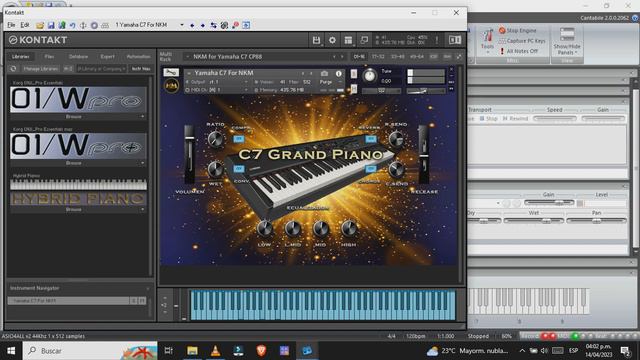Open the Tools dropdown in Cantabile
The height and width of the screenshot is (360, 640).
point(487,40)
